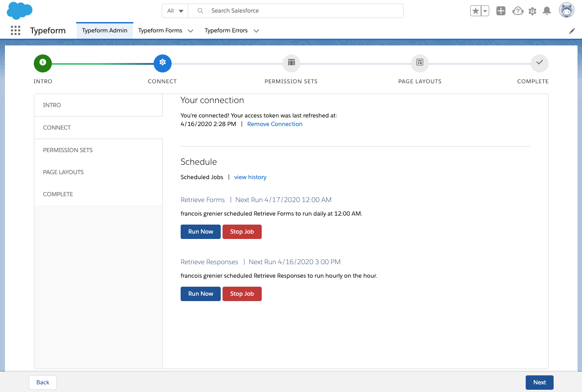582x392 pixels.
Task: Open the view history link
Action: click(x=250, y=177)
